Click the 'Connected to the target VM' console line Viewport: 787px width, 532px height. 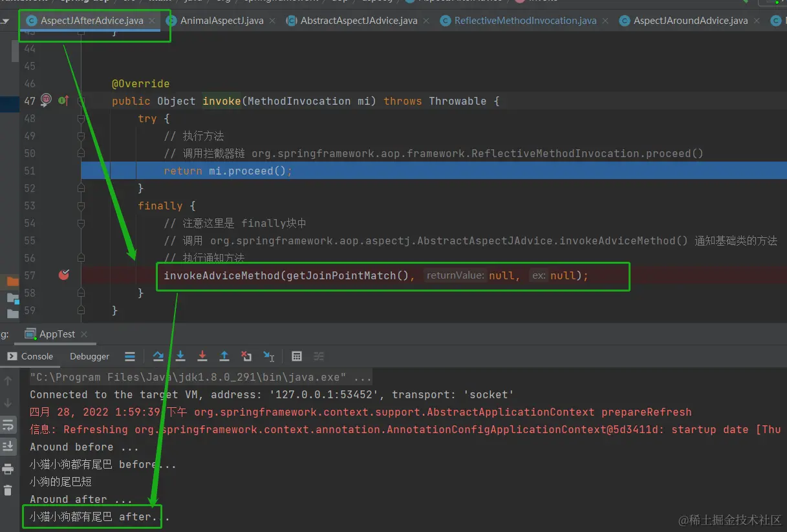coord(272,394)
